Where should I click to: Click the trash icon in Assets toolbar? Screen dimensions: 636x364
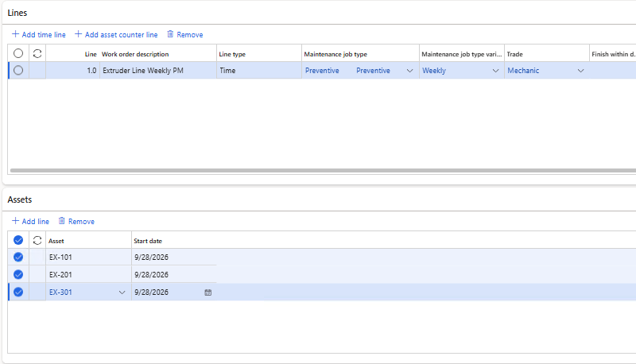[62, 221]
